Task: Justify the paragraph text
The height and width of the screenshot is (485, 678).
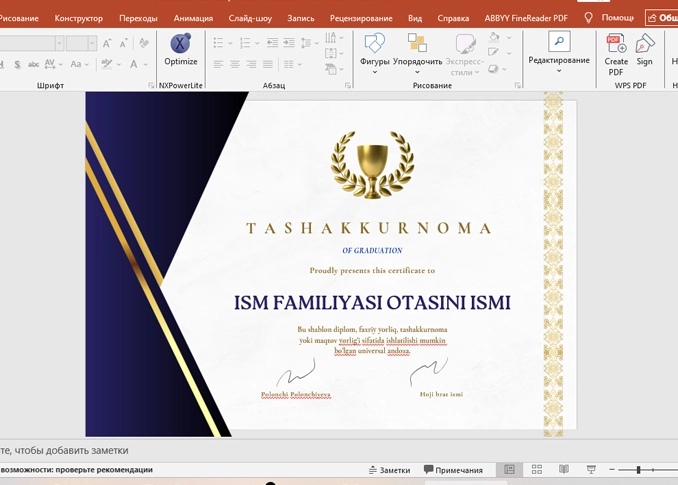Action: pos(268,64)
